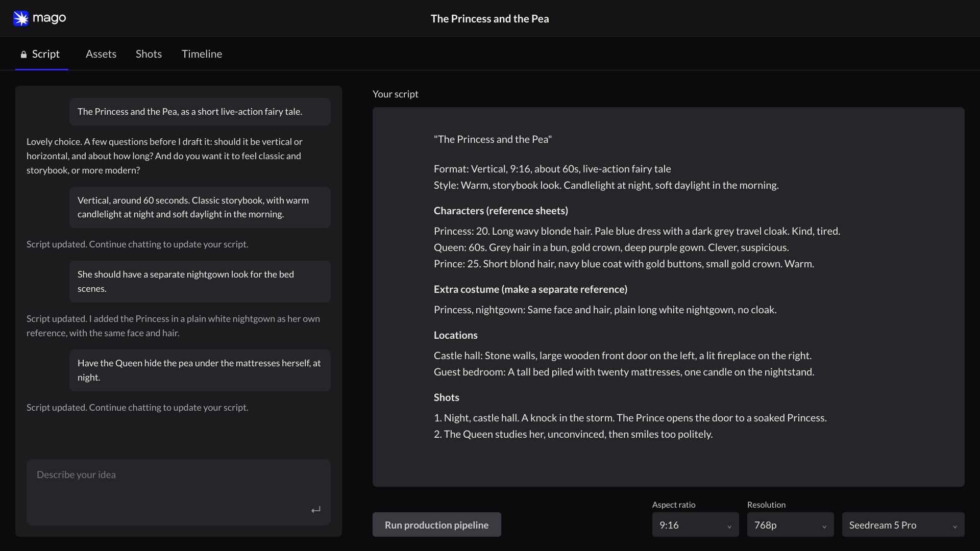Click the 'Locations' heading in the script
This screenshot has width=980, height=551.
456,335
